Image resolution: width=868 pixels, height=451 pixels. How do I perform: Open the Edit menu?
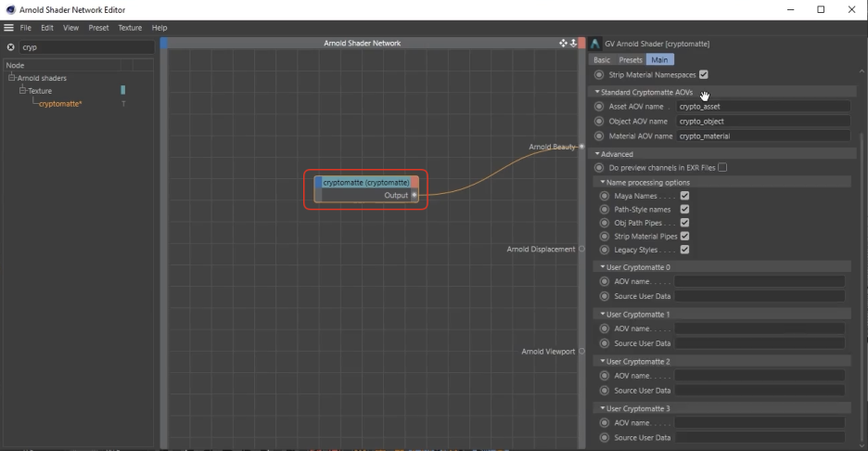point(47,28)
